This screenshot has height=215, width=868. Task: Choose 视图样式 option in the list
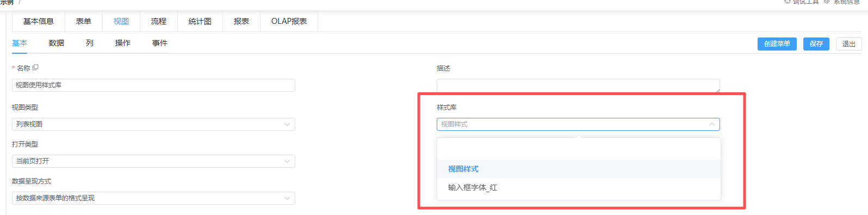(579, 169)
